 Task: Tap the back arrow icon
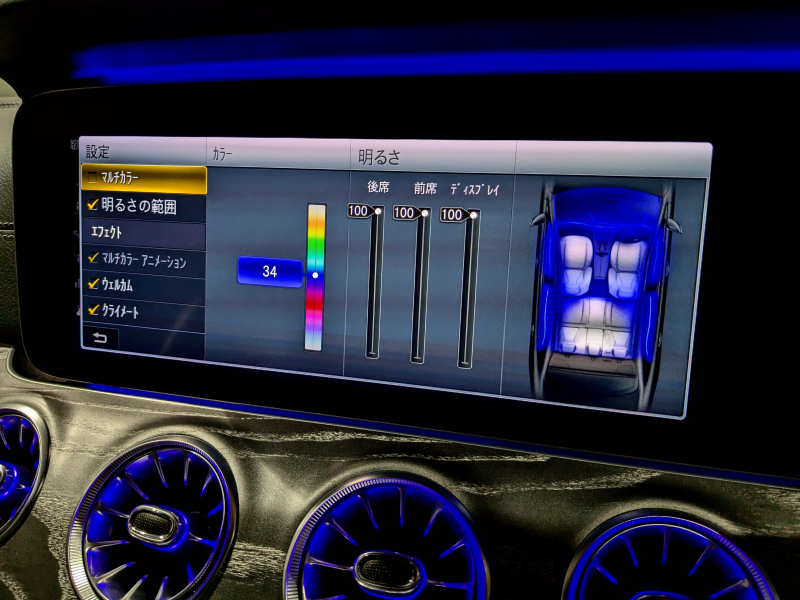pos(101,338)
